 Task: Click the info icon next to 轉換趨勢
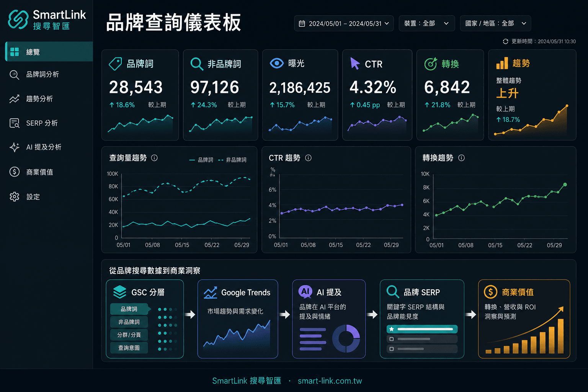pyautogui.click(x=461, y=158)
